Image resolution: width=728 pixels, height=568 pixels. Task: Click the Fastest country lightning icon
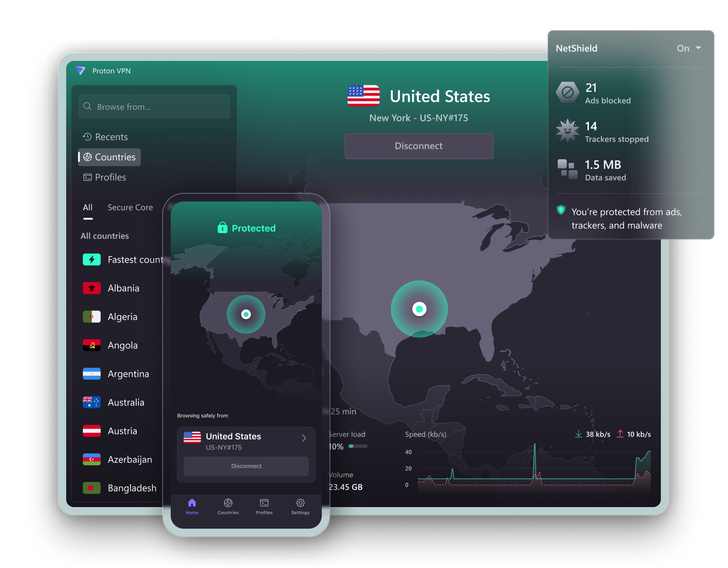click(x=92, y=260)
